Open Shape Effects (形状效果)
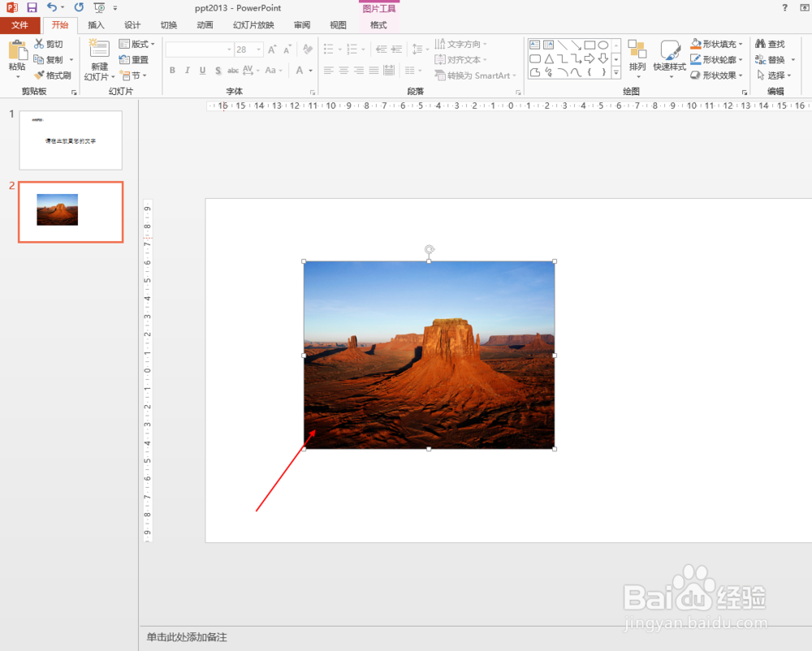 (717, 75)
